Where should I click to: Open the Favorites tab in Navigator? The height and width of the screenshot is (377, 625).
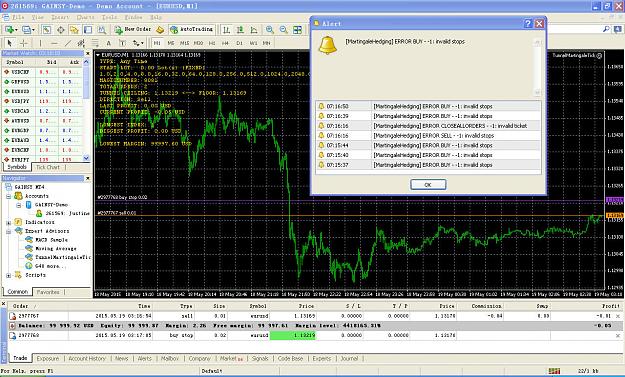point(48,292)
